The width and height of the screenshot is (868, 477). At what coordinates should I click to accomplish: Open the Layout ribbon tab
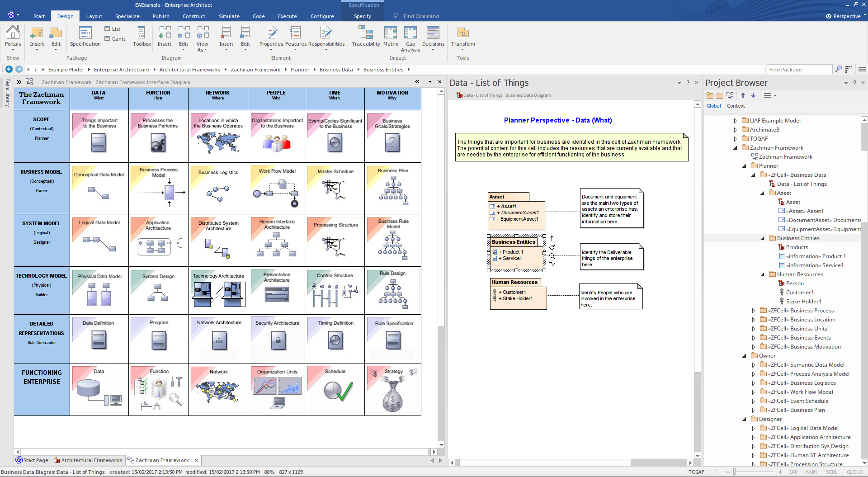tap(94, 16)
